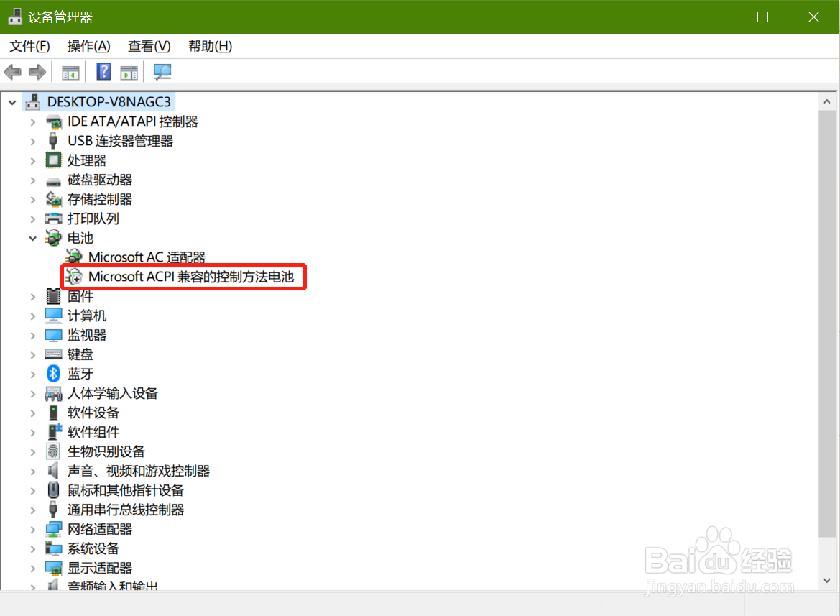Screen dimensions: 840x616
Task: Expand the 蓝牙 node
Action: click(x=32, y=374)
